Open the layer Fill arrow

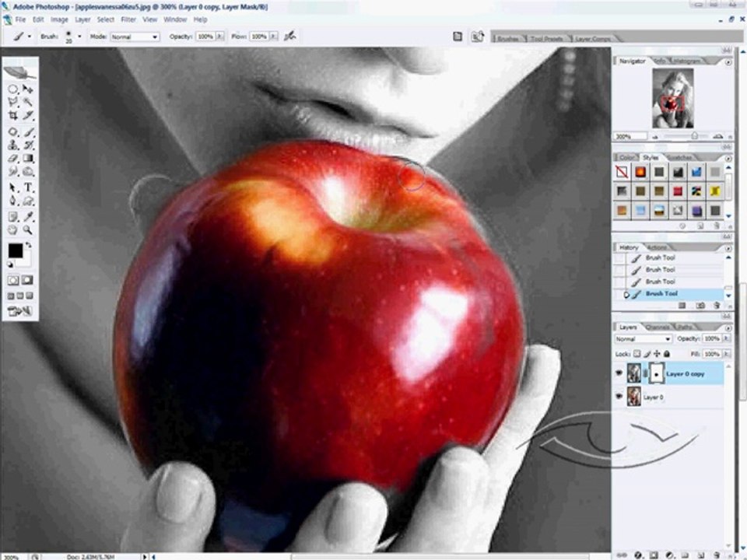pos(727,354)
